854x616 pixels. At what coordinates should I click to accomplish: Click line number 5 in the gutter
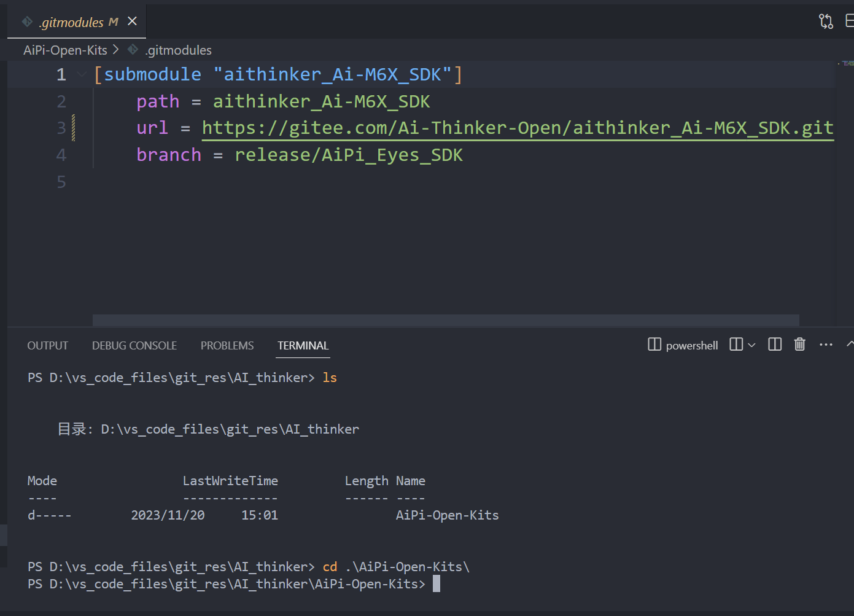(61, 182)
